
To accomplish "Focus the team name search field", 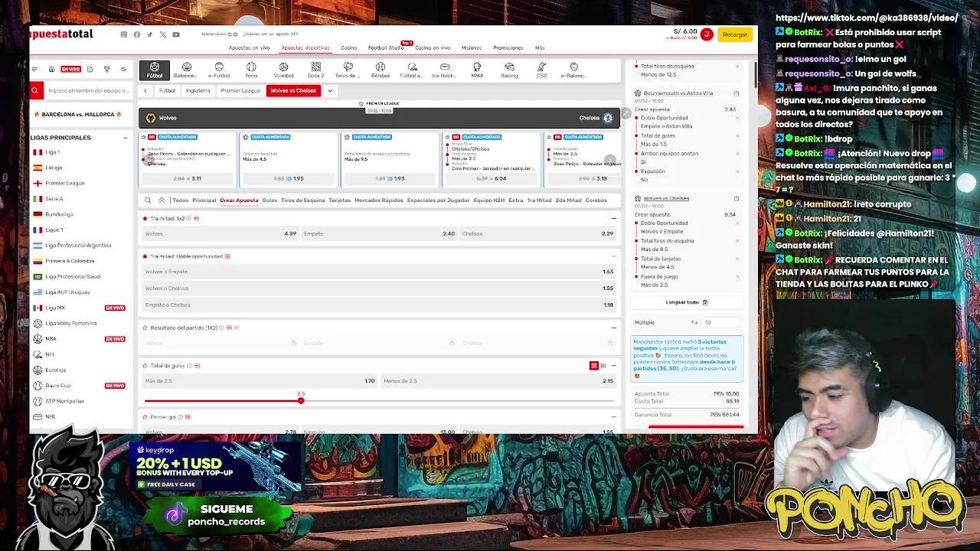I will pos(88,90).
